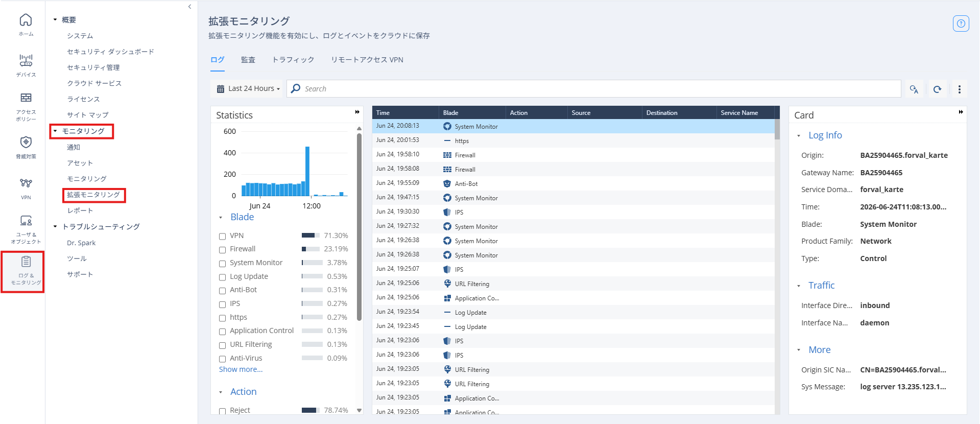980x424 pixels.
Task: Open the Last 24 Hours time range dropdown
Action: coord(247,88)
